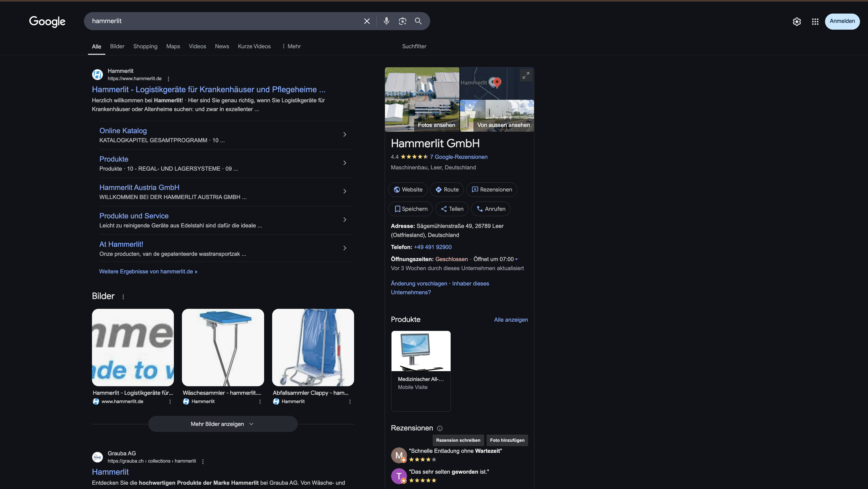Click the Foto hinzufügen button
The image size is (868, 489).
coord(507,440)
